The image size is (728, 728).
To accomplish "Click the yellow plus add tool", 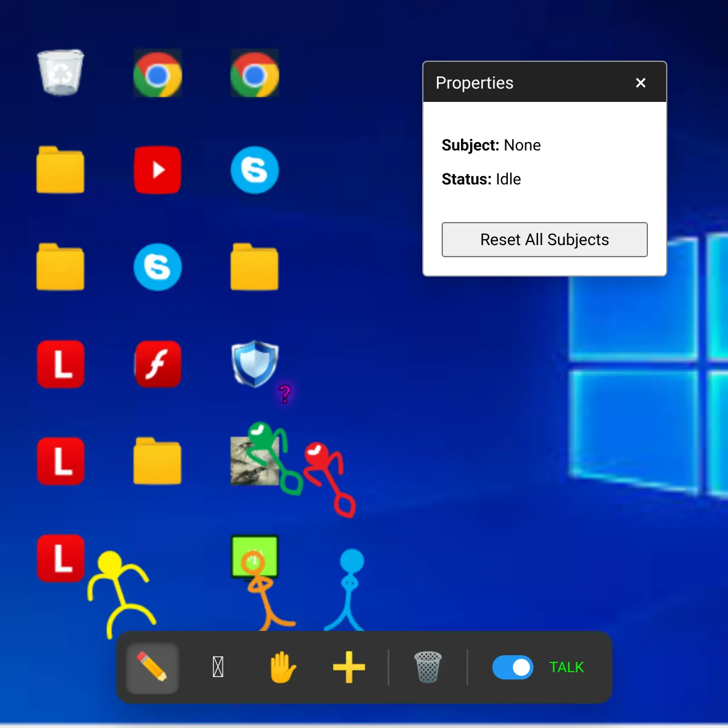I will click(349, 667).
